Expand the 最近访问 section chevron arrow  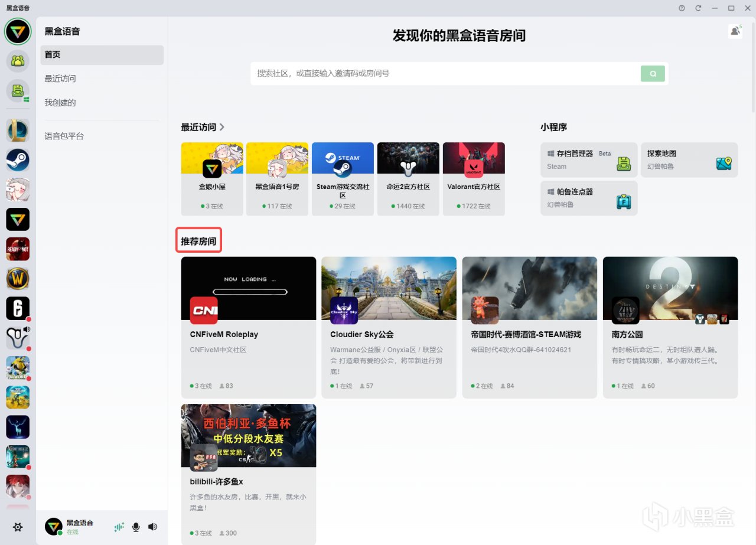tap(222, 127)
